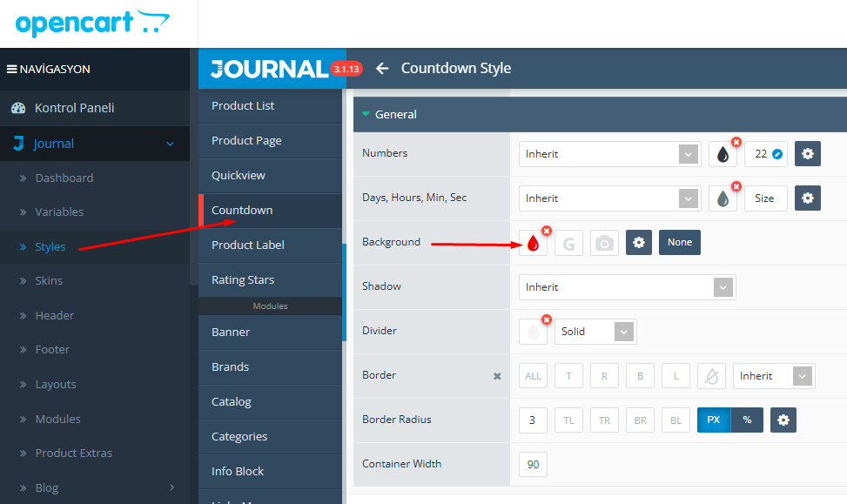Toggle Border ALL sides
The image size is (847, 504).
point(533,376)
